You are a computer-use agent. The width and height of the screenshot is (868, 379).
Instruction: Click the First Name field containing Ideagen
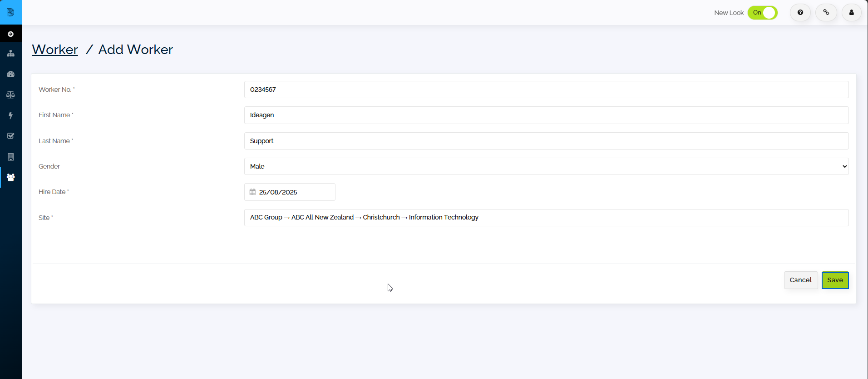click(546, 115)
